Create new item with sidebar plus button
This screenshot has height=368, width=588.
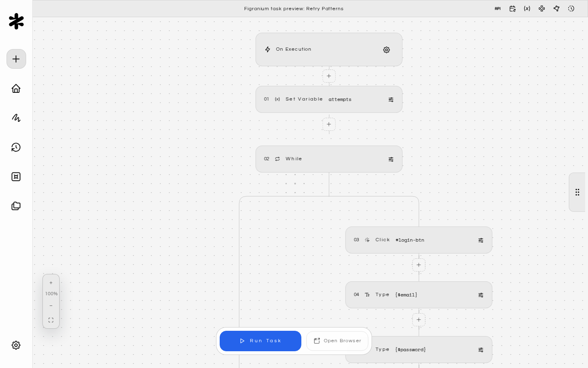coord(16,59)
